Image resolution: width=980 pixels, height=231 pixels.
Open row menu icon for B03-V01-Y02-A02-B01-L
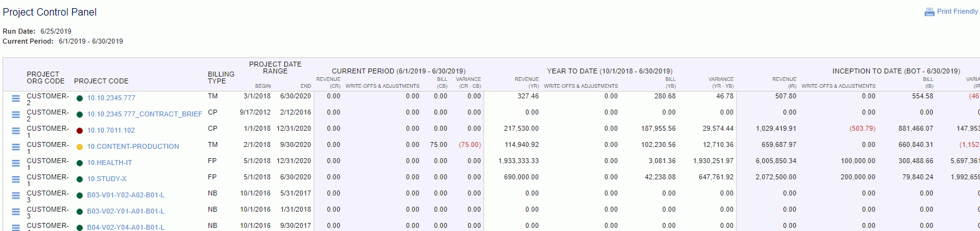(16, 196)
